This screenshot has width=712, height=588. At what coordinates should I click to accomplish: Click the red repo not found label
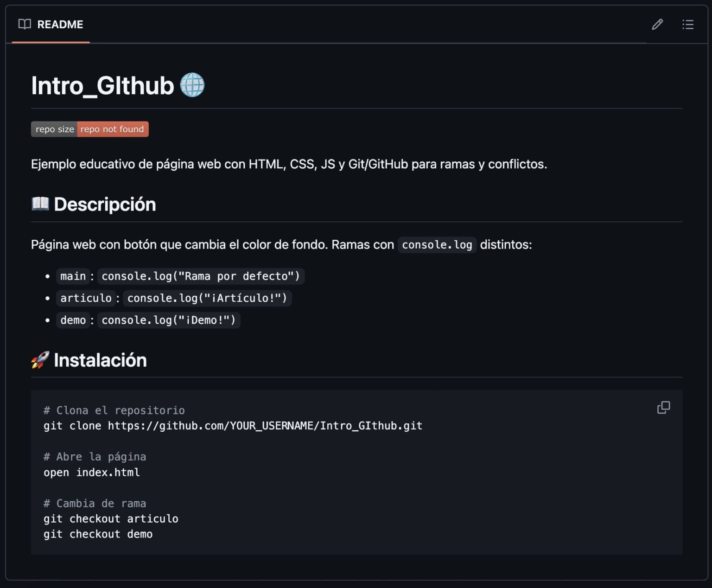click(x=112, y=129)
